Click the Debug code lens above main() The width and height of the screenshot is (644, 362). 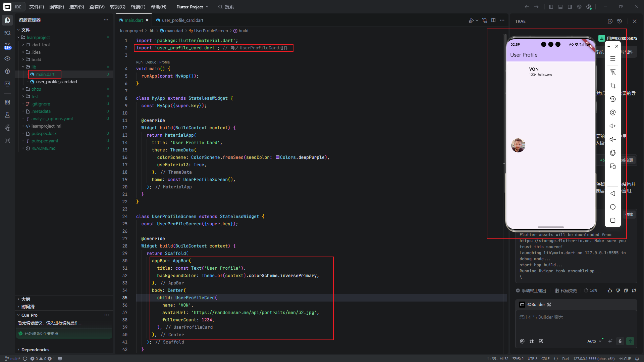point(151,62)
